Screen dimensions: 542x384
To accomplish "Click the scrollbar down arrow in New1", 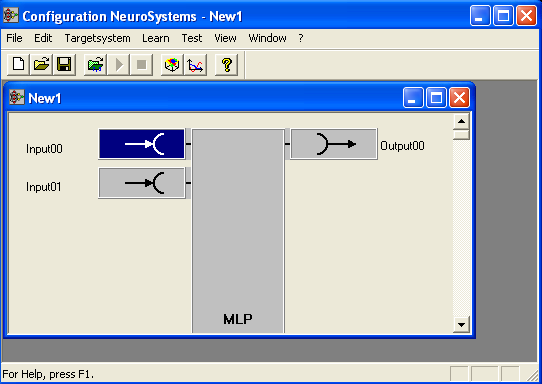I will 461,325.
